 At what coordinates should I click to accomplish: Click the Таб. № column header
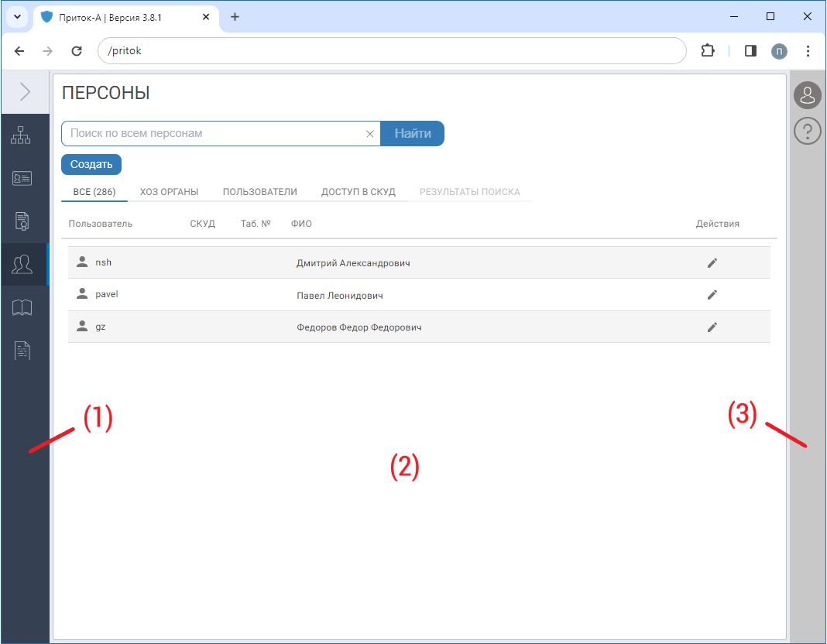(256, 224)
